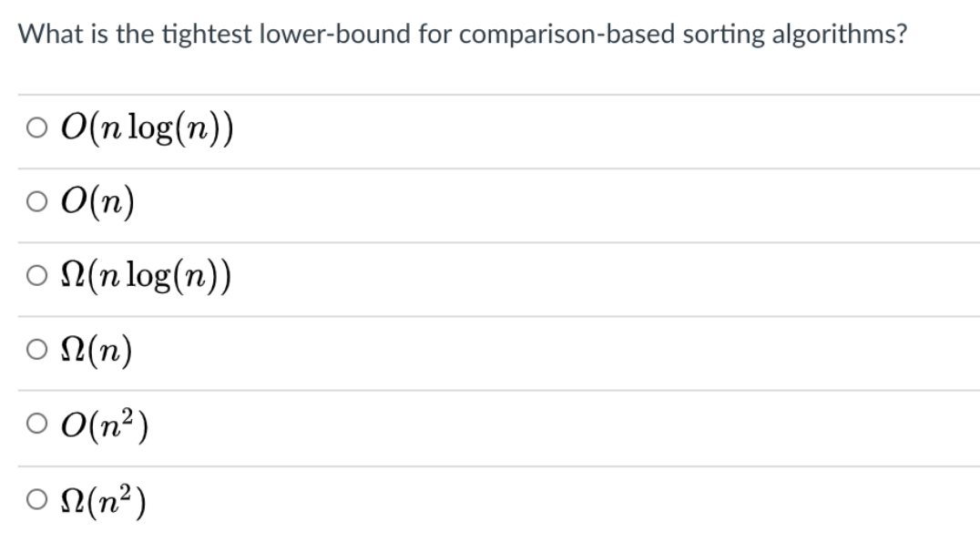The height and width of the screenshot is (552, 980).
Task: Click the word 'tightest' in the question
Action: 207,35
